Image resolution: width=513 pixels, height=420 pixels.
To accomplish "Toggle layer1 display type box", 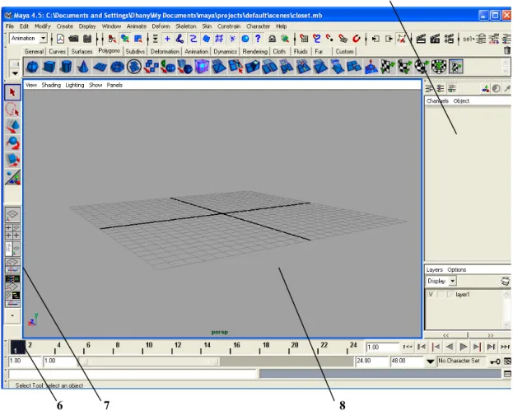I will (x=441, y=294).
